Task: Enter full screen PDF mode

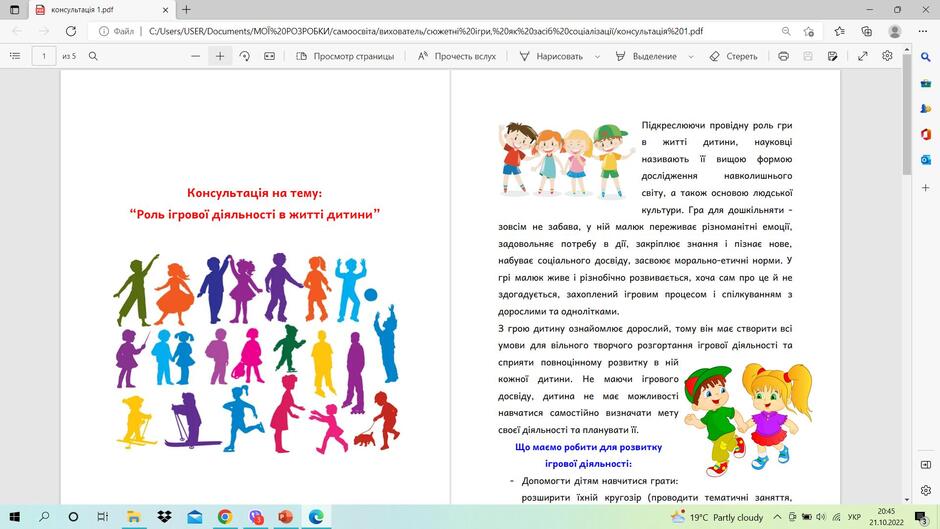Action: tap(863, 56)
